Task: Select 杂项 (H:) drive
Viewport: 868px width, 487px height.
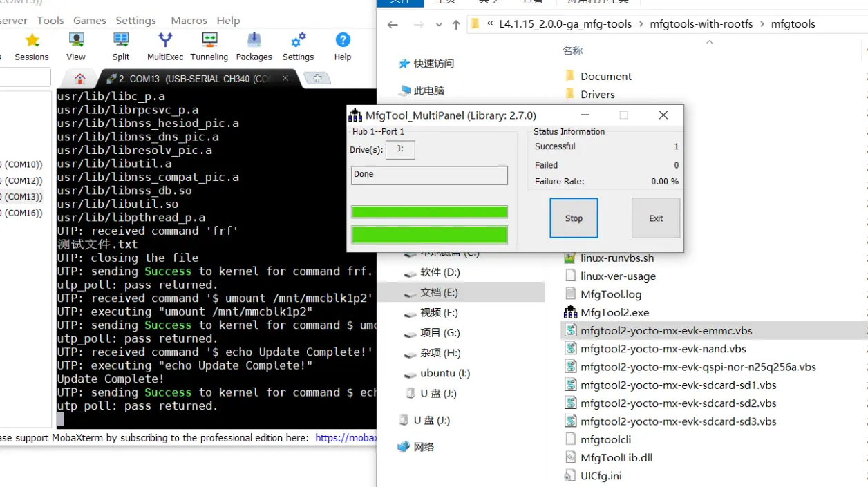Action: [x=440, y=353]
